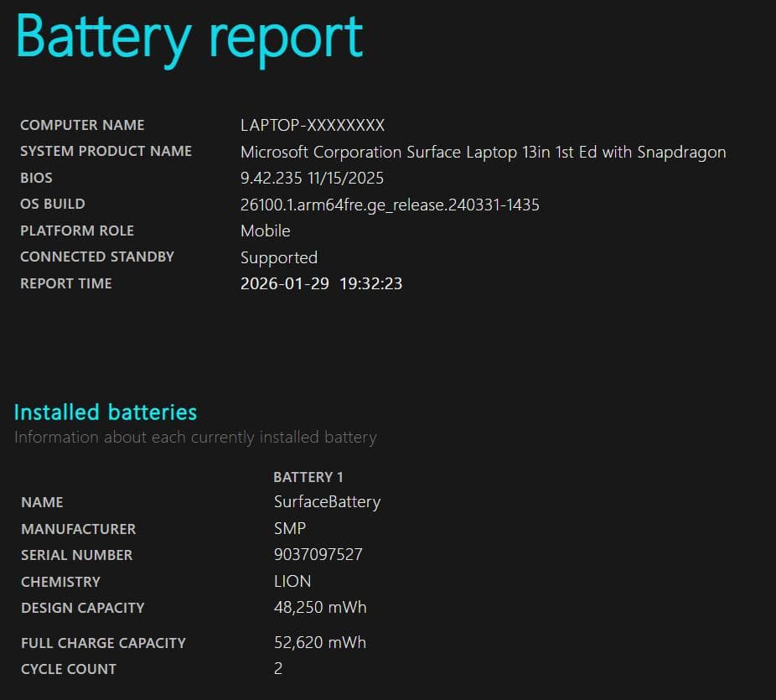Click the serial number 9037097527
This screenshot has height=700, width=776.
coord(318,554)
